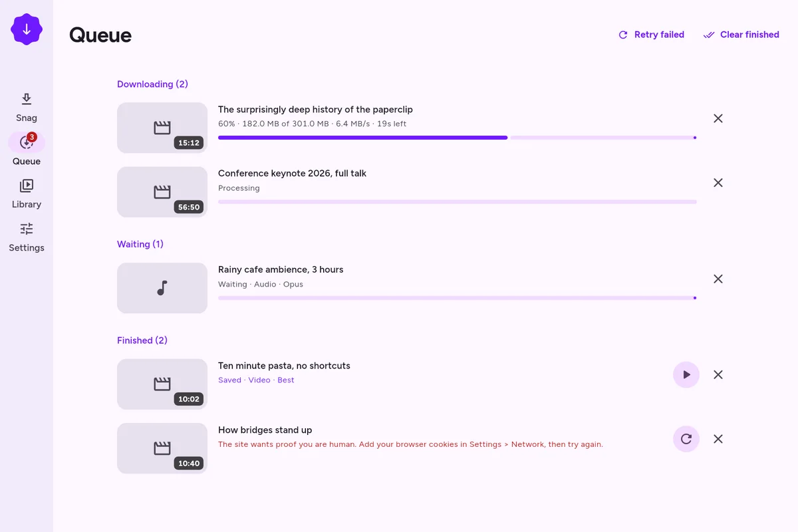Screen dimensions: 798x532
Task: Click the Downloading (2) section heading
Action: [152, 84]
